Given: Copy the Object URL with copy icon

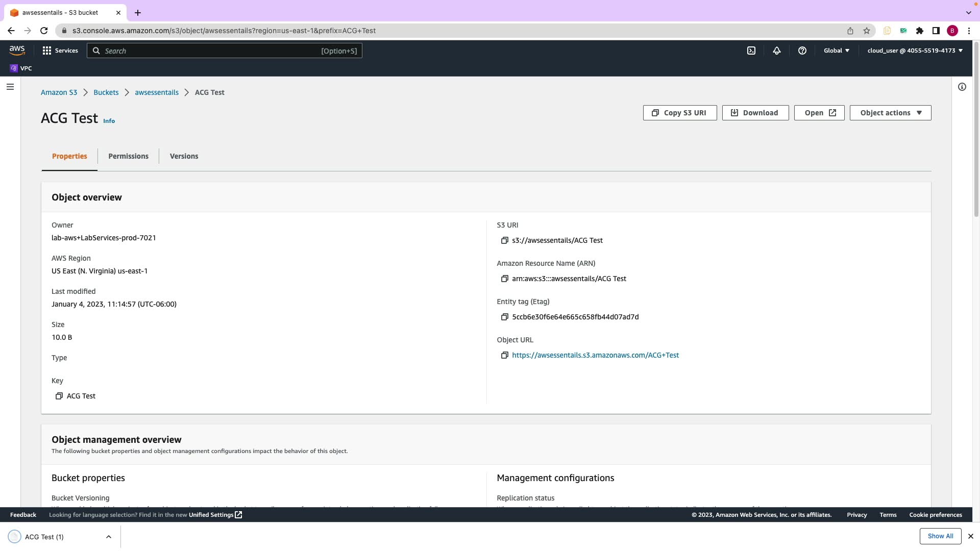Looking at the screenshot, I should coord(504,355).
